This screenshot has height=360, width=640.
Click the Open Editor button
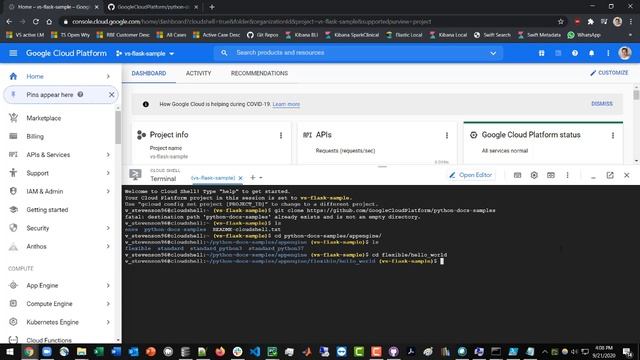coord(471,175)
